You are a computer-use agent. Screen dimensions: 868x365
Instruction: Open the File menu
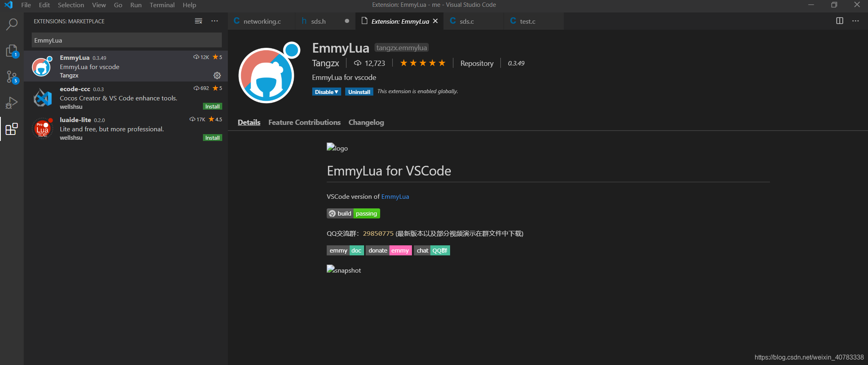point(26,5)
